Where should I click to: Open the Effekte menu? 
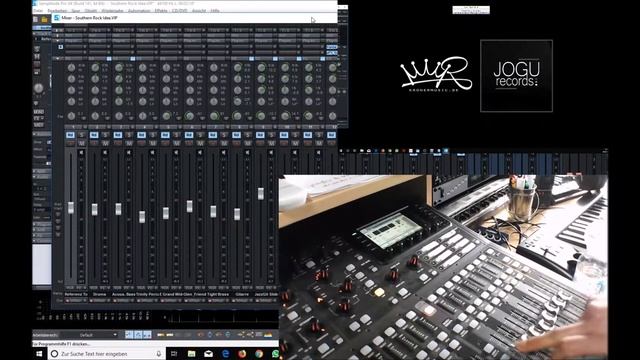coord(161,11)
